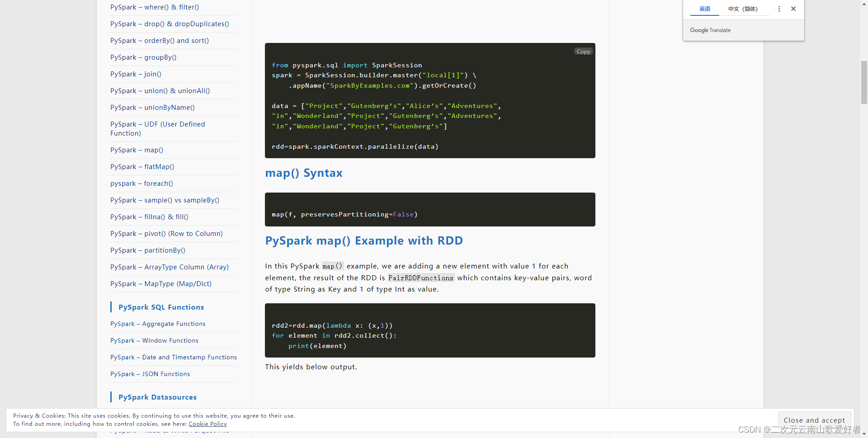Viewport: 868px width, 438px height.
Task: Open PySpark – Window Functions page
Action: 154,340
